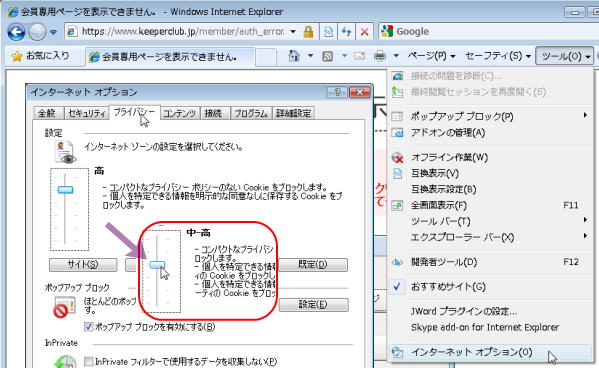This screenshot has height=368, width=599.
Task: Click the サイト(S) button
Action: (x=83, y=264)
